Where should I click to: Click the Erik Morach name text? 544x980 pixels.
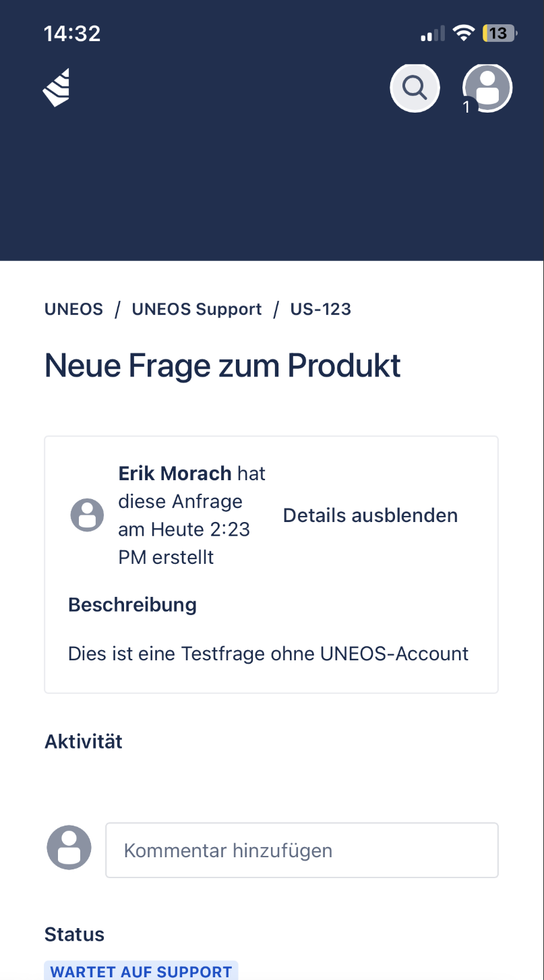pyautogui.click(x=175, y=473)
